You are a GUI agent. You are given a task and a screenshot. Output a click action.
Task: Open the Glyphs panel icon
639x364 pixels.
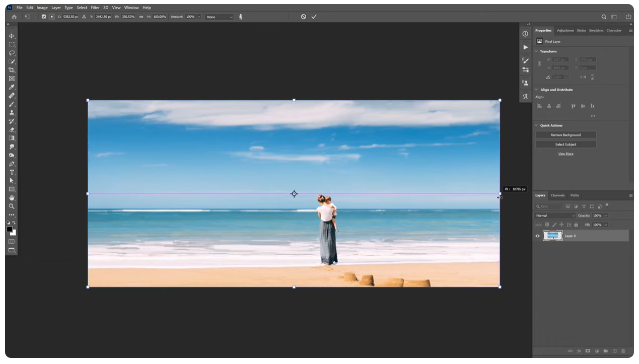[526, 97]
